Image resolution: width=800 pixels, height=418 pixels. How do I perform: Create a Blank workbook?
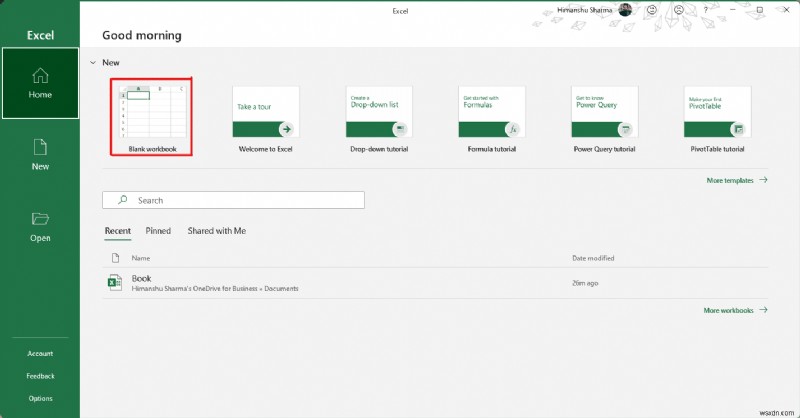[152, 117]
